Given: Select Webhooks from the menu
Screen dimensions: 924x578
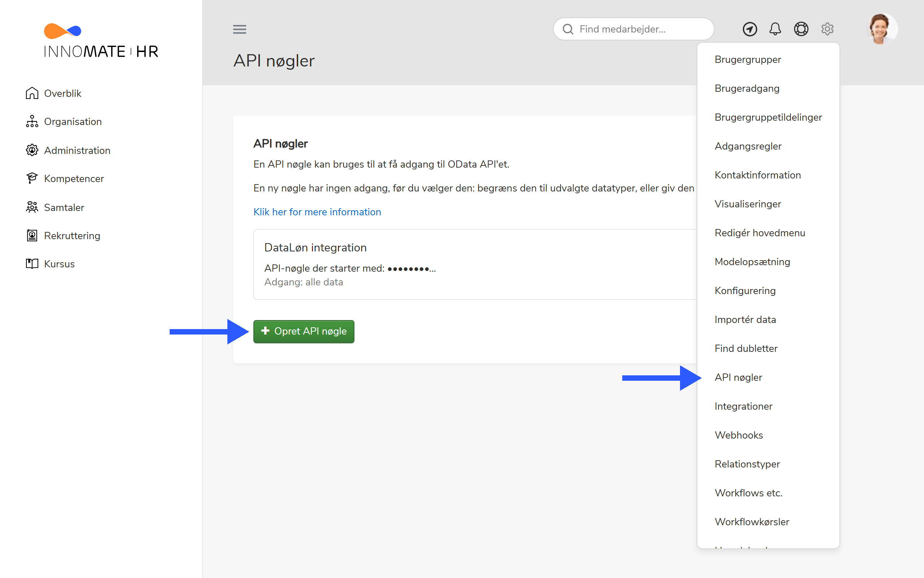Looking at the screenshot, I should (738, 435).
